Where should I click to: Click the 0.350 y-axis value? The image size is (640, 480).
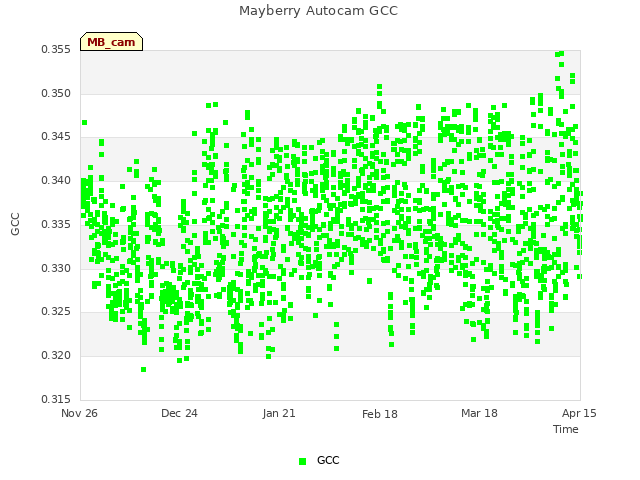click(56, 93)
